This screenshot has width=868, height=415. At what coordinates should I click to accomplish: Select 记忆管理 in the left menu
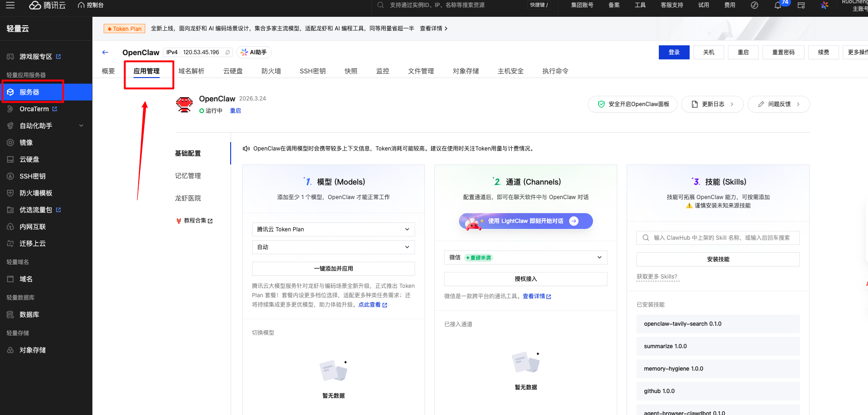(188, 176)
